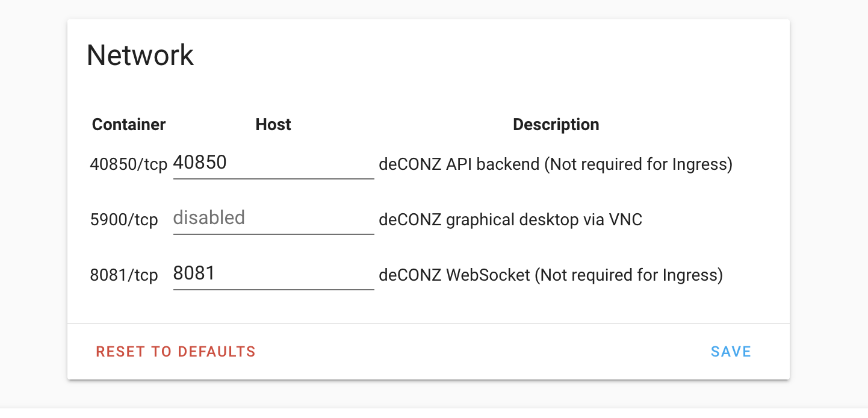This screenshot has height=418, width=868.
Task: Click the deCONZ graphical desktop via VNC text
Action: click(510, 220)
